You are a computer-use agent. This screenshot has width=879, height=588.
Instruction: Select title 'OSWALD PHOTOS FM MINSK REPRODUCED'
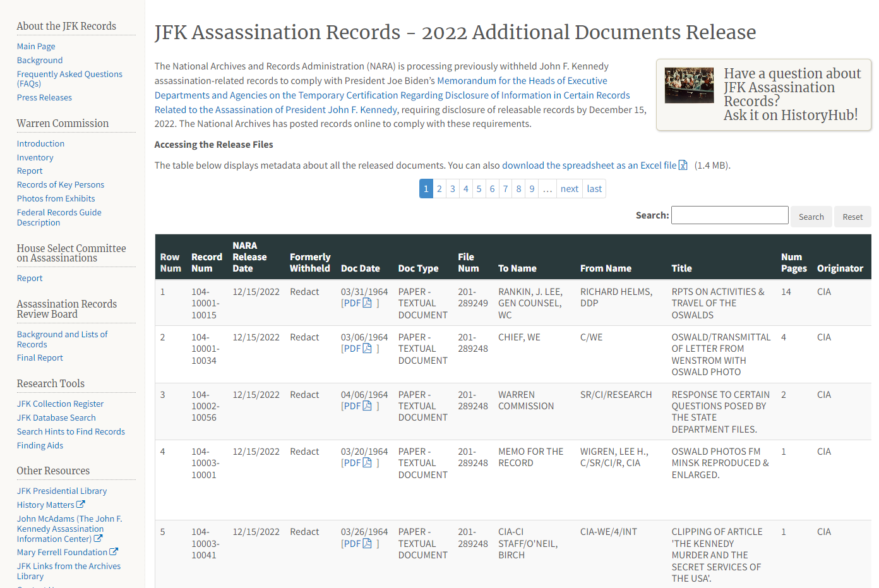click(720, 463)
